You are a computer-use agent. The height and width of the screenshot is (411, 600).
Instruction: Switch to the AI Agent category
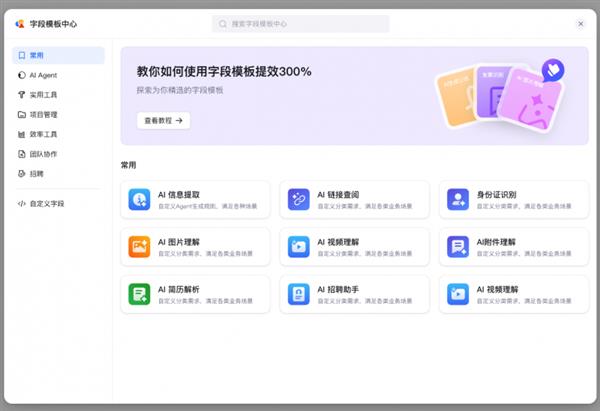59,75
